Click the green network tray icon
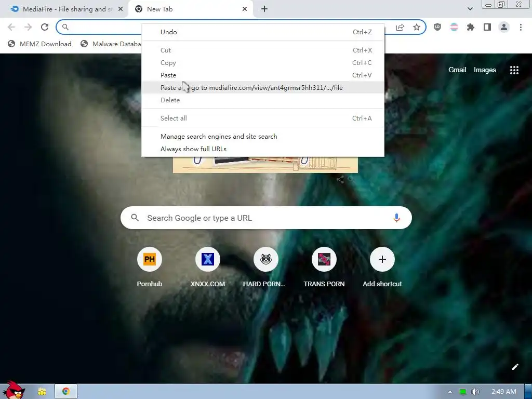 462,392
